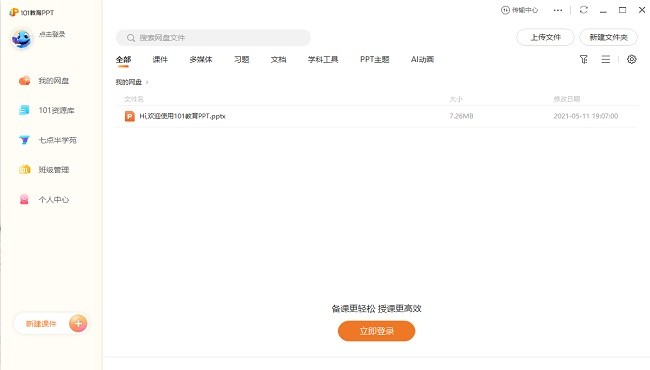650x370 pixels.
Task: Open 班级管理 in the sidebar
Action: pos(44,169)
